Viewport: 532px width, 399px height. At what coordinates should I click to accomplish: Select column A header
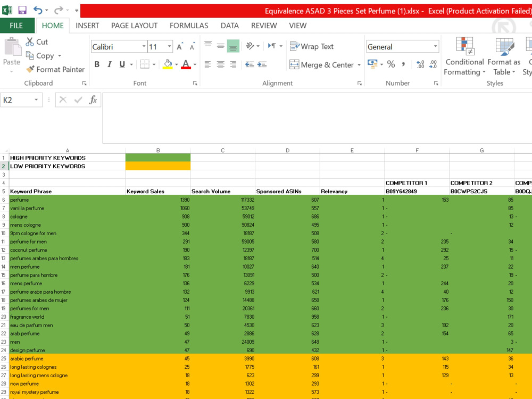[67, 151]
